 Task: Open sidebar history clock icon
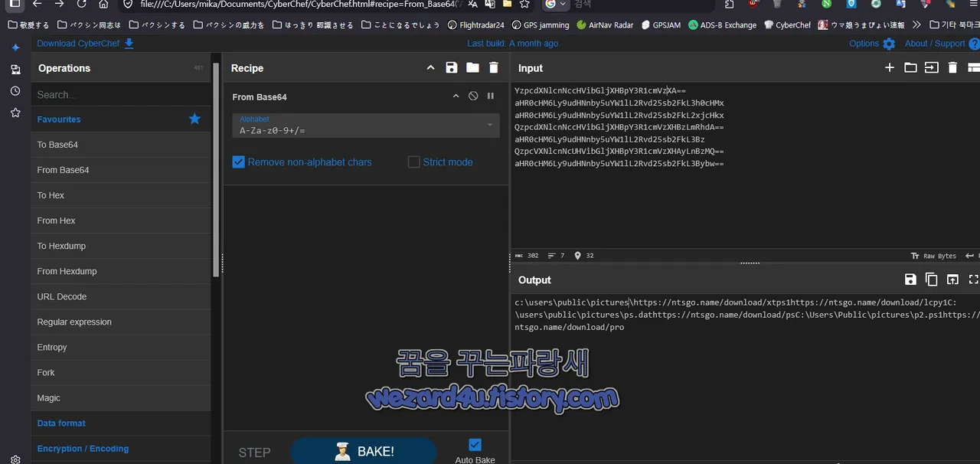(15, 91)
